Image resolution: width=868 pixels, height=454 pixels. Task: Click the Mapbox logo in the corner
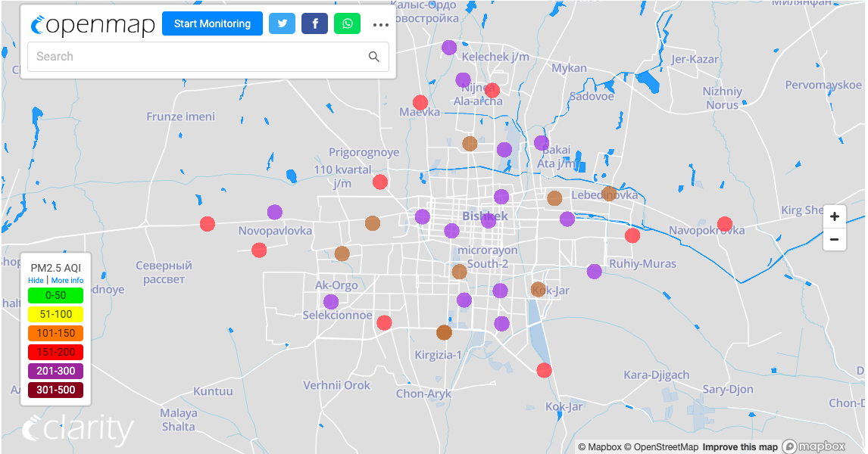(814, 446)
